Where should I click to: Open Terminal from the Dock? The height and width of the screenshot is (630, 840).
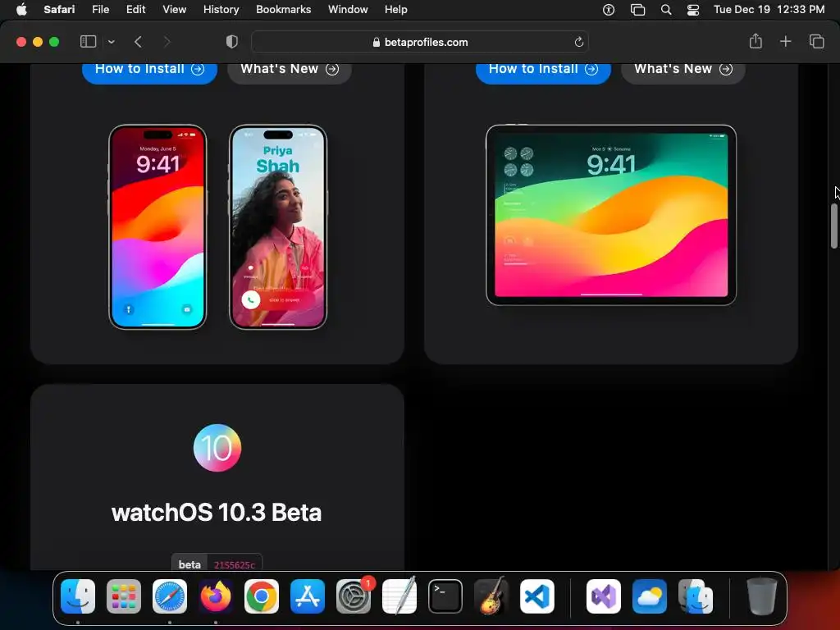(445, 596)
